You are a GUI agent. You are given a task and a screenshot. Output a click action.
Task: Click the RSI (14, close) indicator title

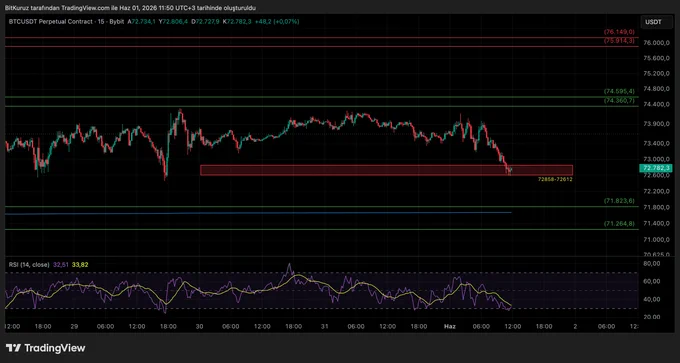coord(29,264)
